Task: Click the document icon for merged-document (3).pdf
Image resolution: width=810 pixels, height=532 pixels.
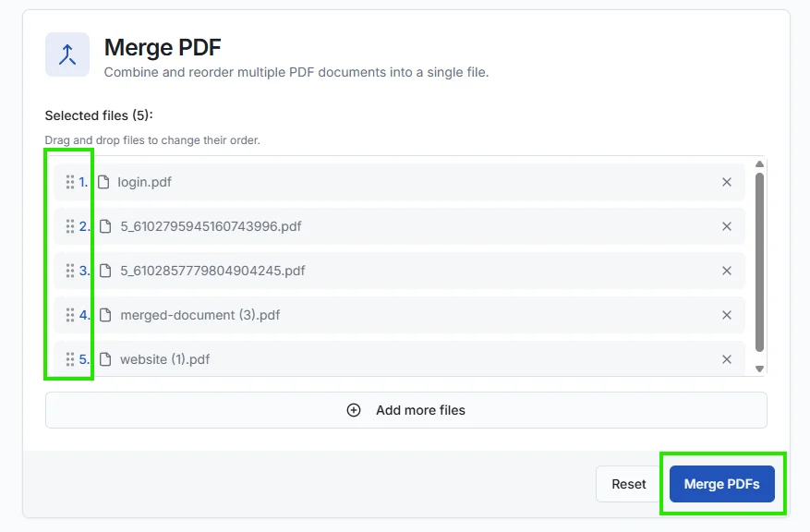Action: (x=104, y=315)
